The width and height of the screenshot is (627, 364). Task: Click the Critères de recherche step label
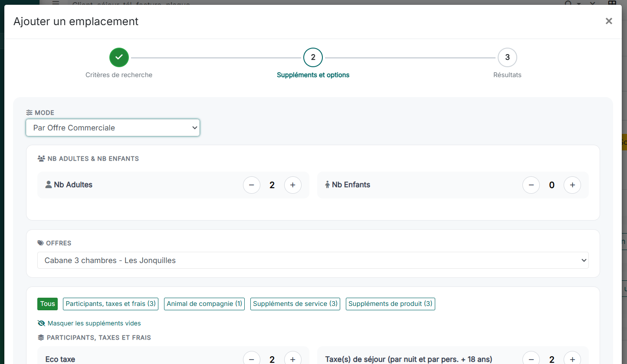(x=119, y=75)
